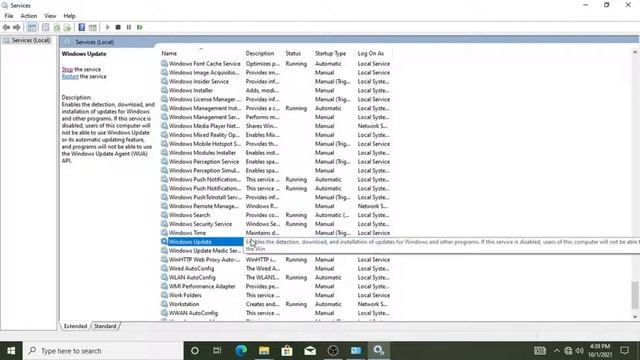Image resolution: width=640 pixels, height=360 pixels.
Task: Select the Windows Perception Service row
Action: (276, 162)
